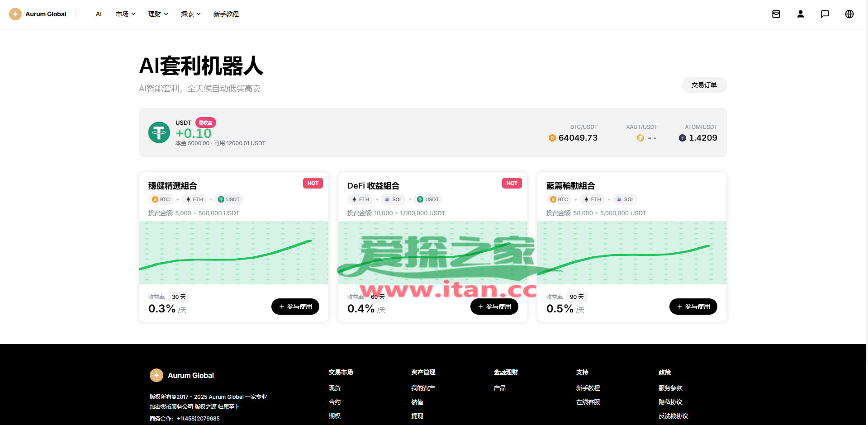Open 产品 link under 金融理财

[500, 388]
